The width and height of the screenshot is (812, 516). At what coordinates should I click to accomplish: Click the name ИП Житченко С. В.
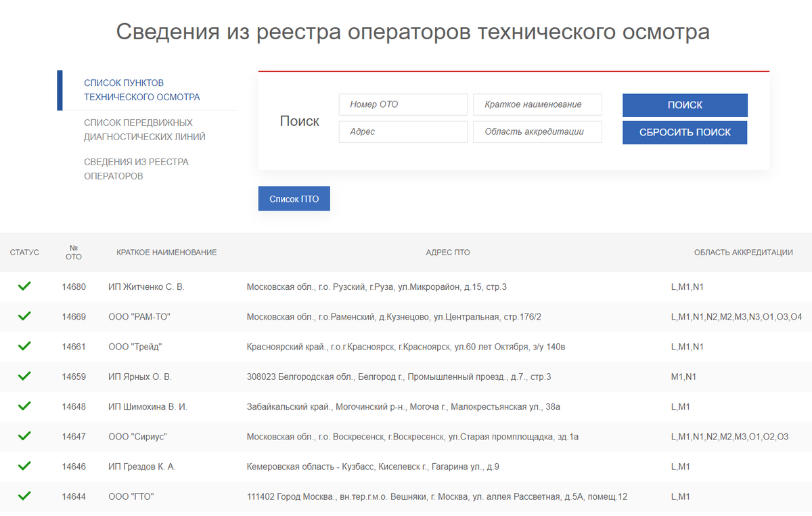tap(146, 287)
